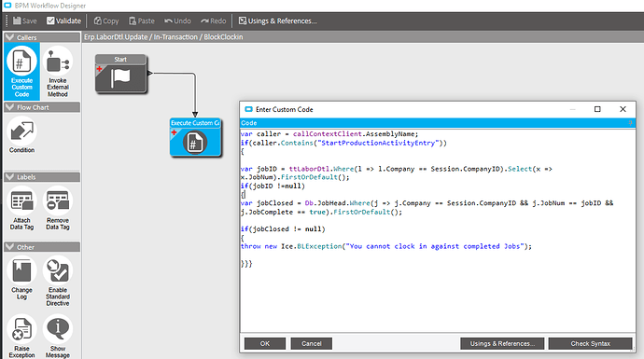The width and height of the screenshot is (644, 359).
Task: Collapse the Callers section
Action: [10, 37]
